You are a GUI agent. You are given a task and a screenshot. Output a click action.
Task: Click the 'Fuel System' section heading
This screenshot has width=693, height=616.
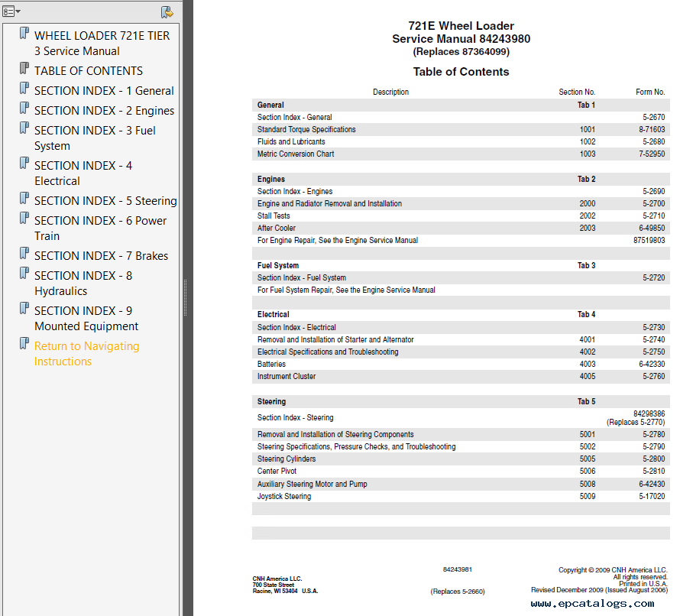click(278, 265)
